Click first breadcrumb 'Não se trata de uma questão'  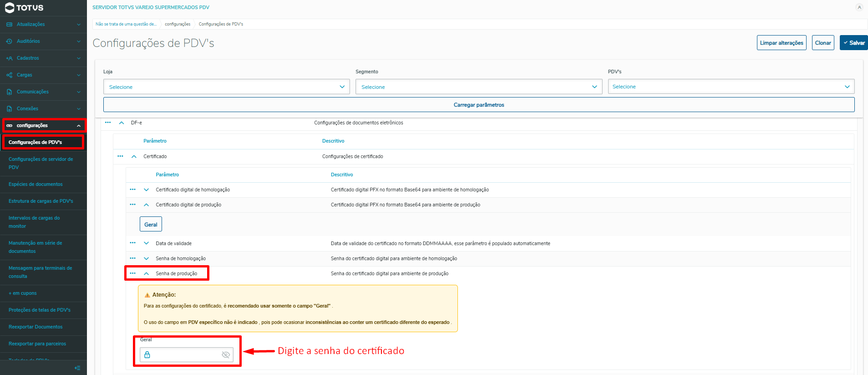pyautogui.click(x=126, y=24)
